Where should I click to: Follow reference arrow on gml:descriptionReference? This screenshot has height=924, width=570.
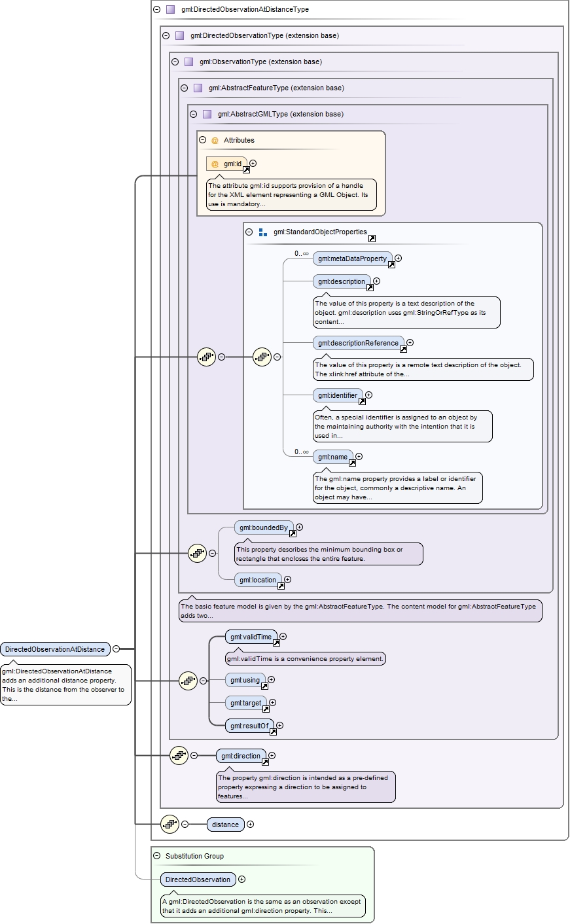point(403,349)
